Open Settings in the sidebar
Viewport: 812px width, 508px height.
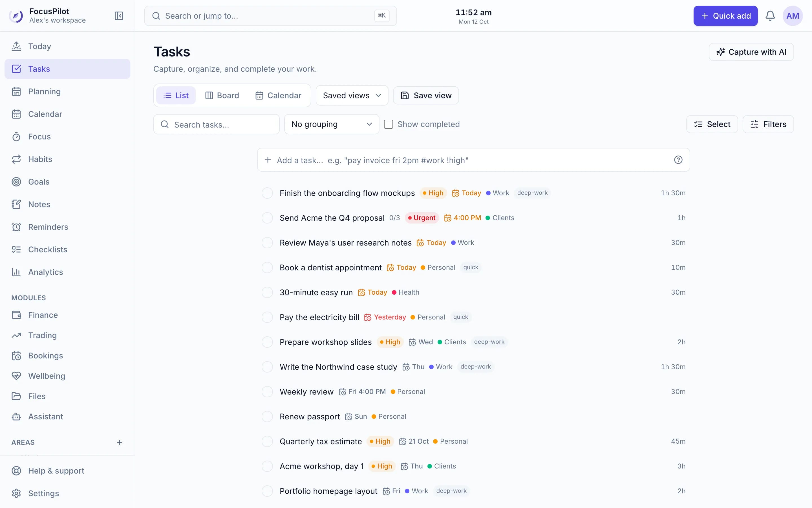click(x=67, y=493)
